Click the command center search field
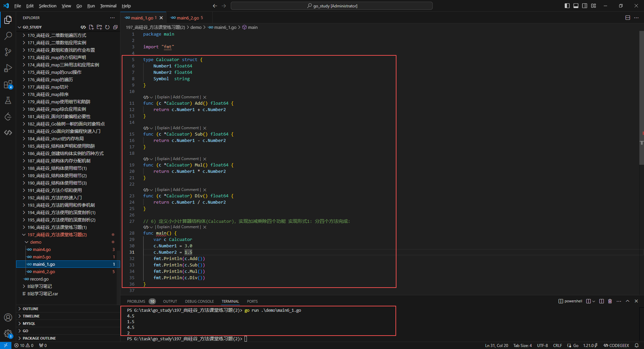This screenshot has height=349, width=644. coord(331,6)
